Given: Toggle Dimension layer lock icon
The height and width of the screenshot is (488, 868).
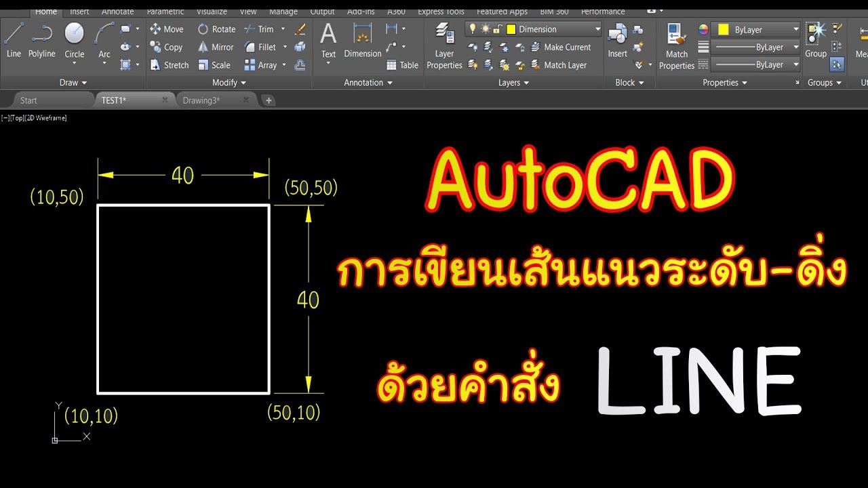Looking at the screenshot, I should click(x=496, y=29).
